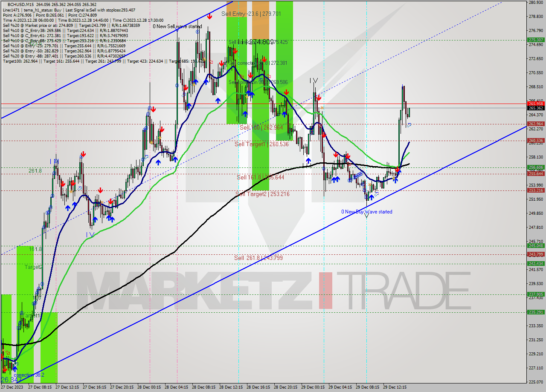Click the '28 Dec 16:15' time axis label
Image resolution: width=546 pixels, height=392 pixels.
258,387
